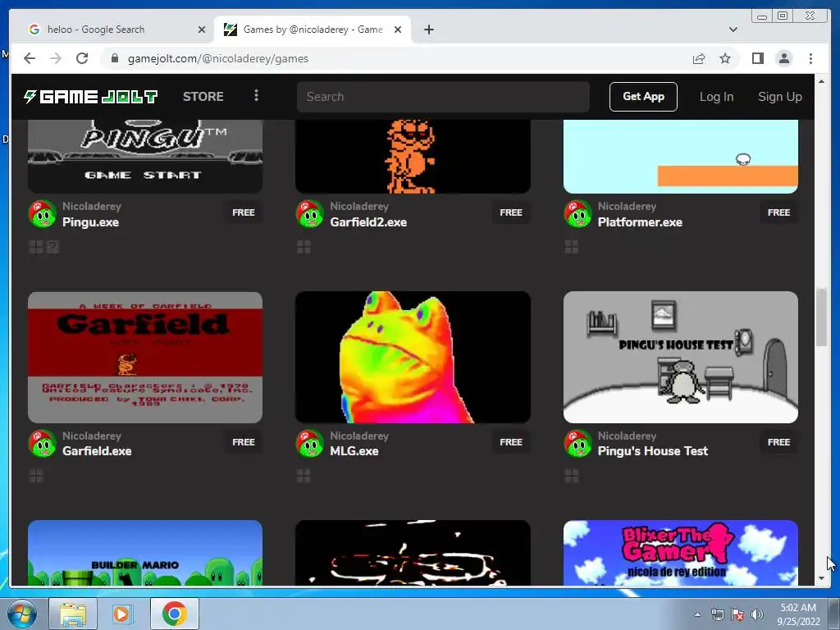This screenshot has height=630, width=840.
Task: Open the three-dot menu beside STORE
Action: [x=256, y=95]
